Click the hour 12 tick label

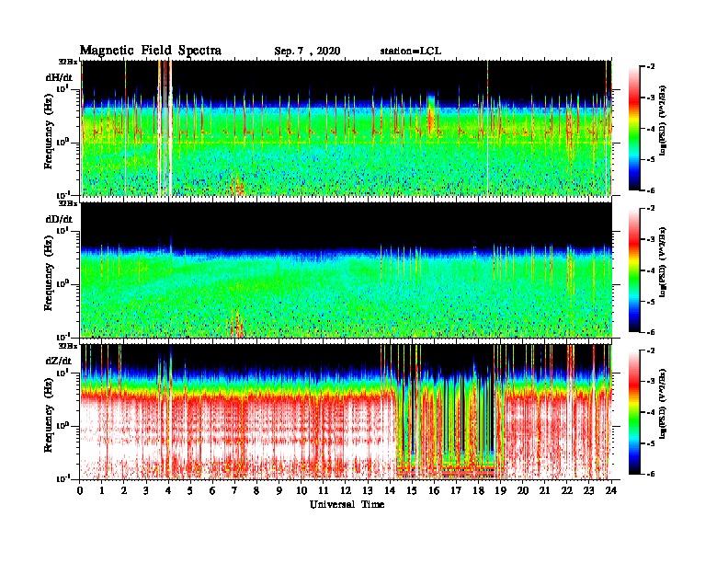346,490
